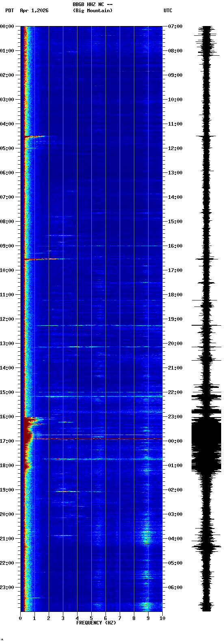
Task: Click the low-frequency event streak near 04:30 PDT
Action: click(37, 137)
